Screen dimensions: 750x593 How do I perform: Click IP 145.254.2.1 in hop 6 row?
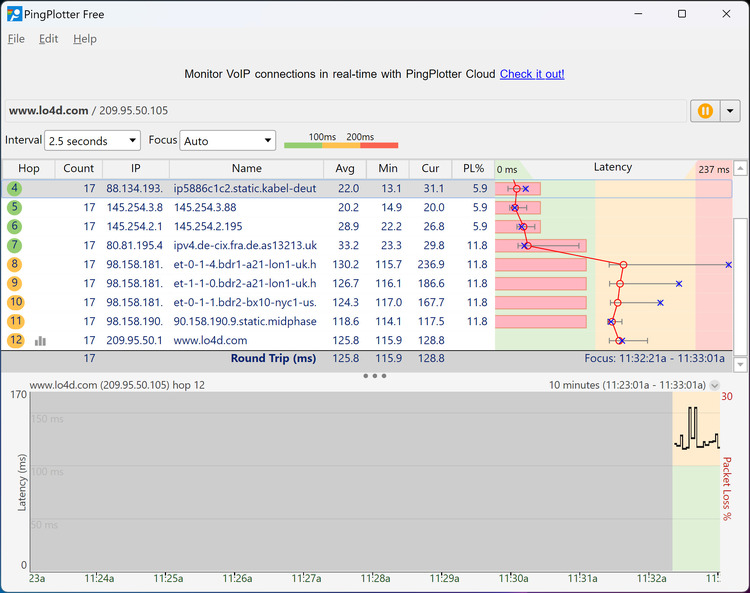[134, 226]
